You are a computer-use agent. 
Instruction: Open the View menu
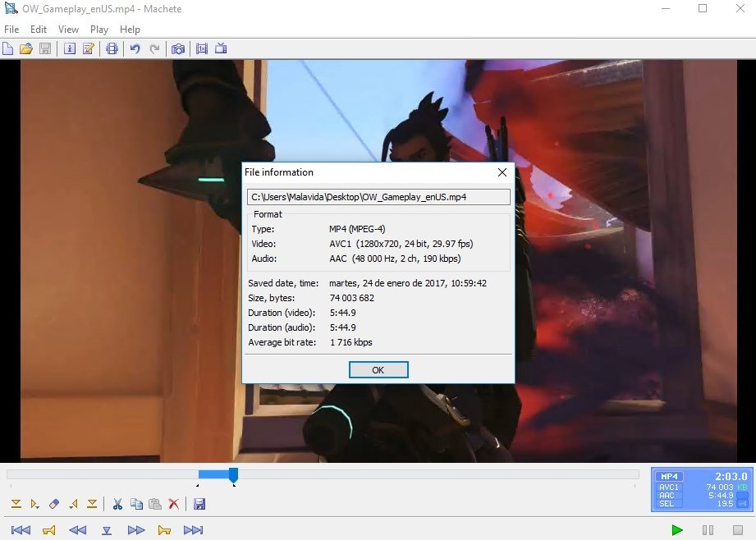tap(68, 30)
